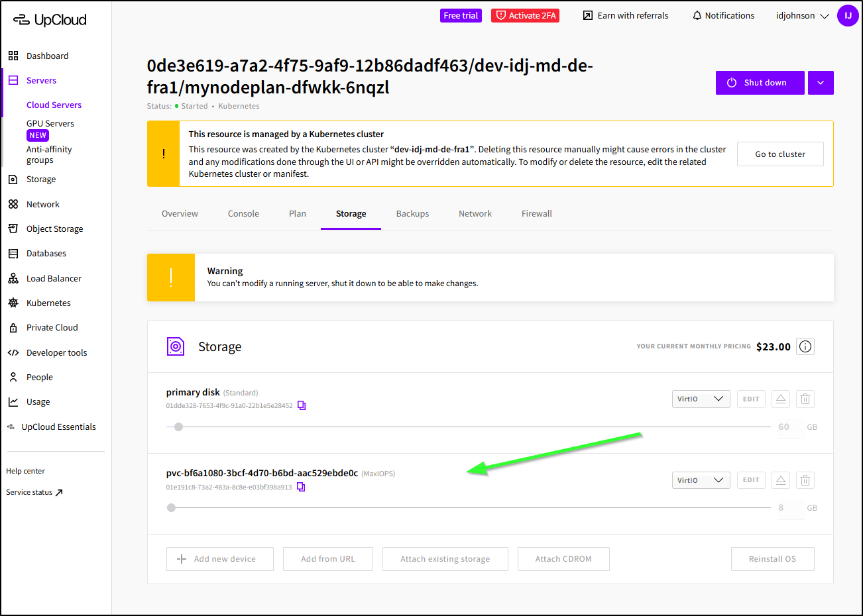Viewport: 863px width, 616px height.
Task: Click the primary disk size slider handle
Action: (x=178, y=427)
